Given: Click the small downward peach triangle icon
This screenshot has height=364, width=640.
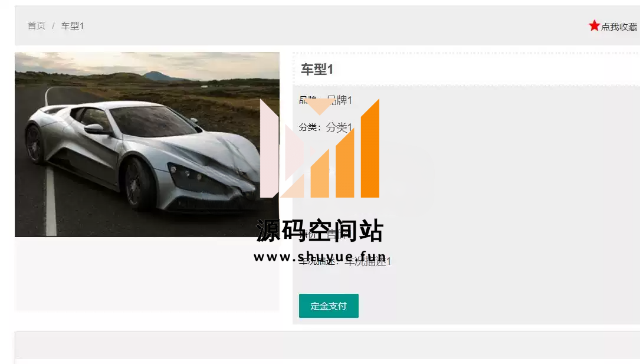Looking at the screenshot, I should point(319,107).
